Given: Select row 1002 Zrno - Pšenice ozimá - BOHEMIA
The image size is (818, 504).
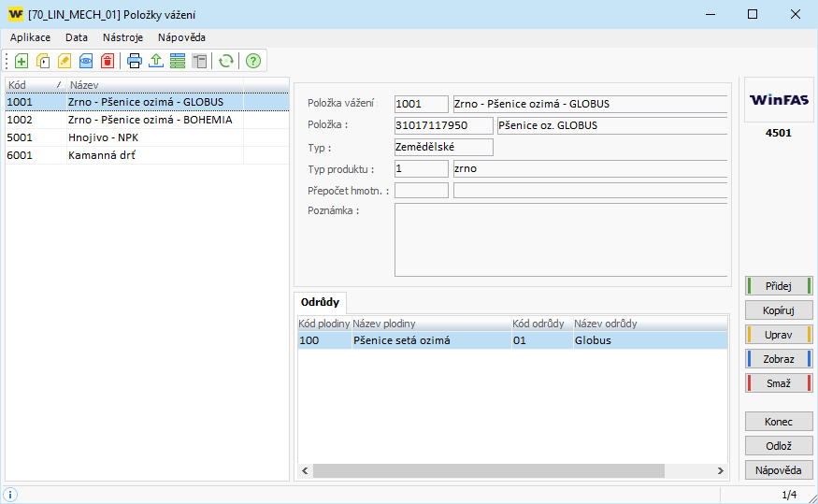Looking at the screenshot, I should [x=147, y=120].
